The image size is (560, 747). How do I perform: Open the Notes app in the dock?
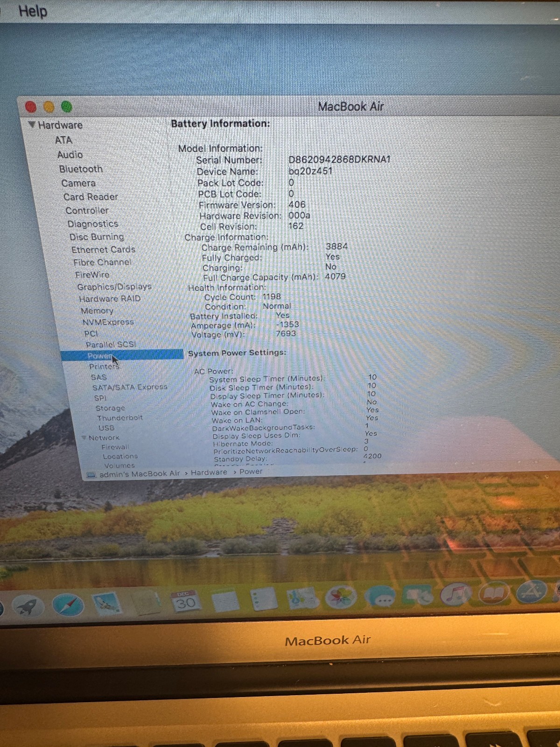pyautogui.click(x=225, y=601)
